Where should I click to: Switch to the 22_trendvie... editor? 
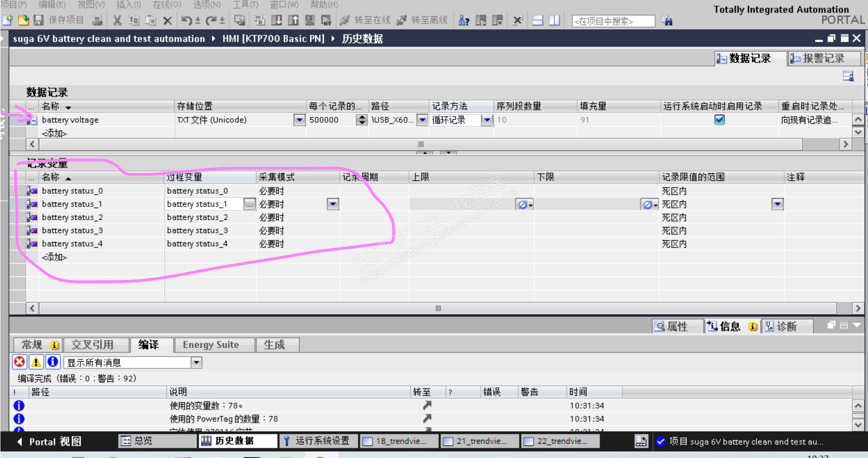tap(560, 441)
